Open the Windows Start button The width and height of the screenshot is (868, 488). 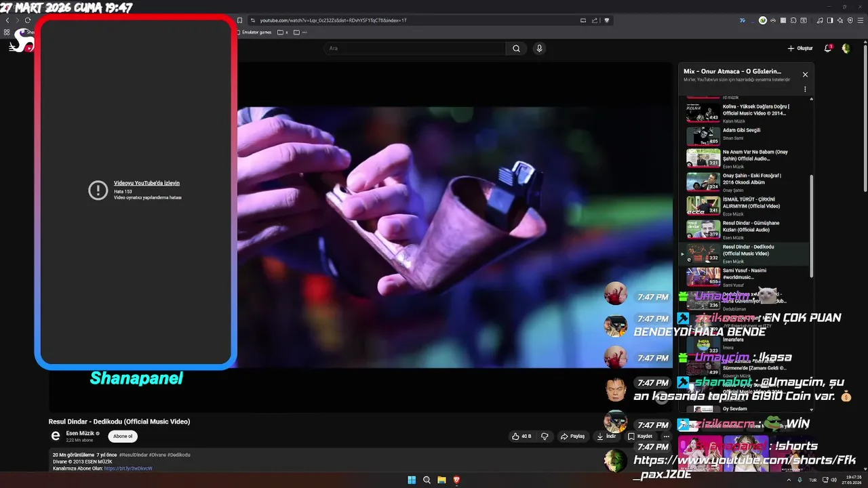coord(412,480)
